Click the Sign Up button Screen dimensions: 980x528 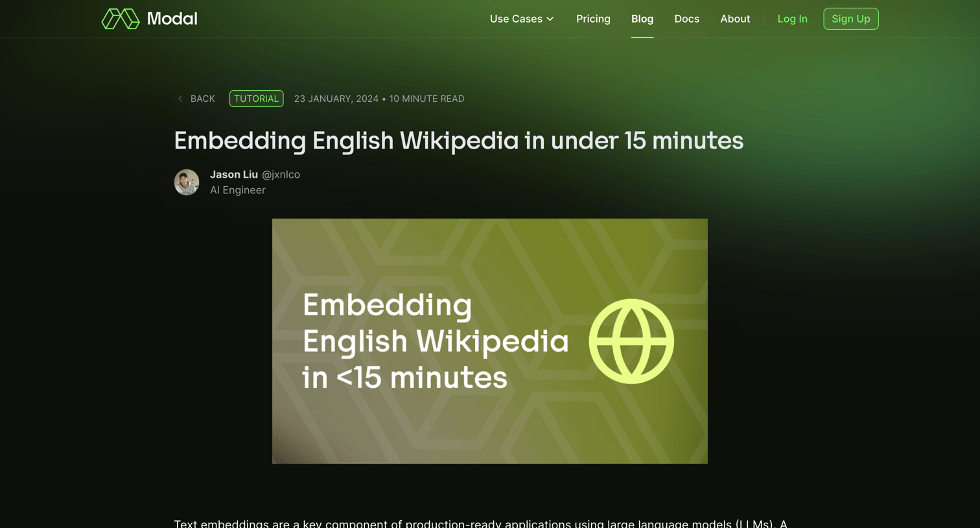click(851, 19)
